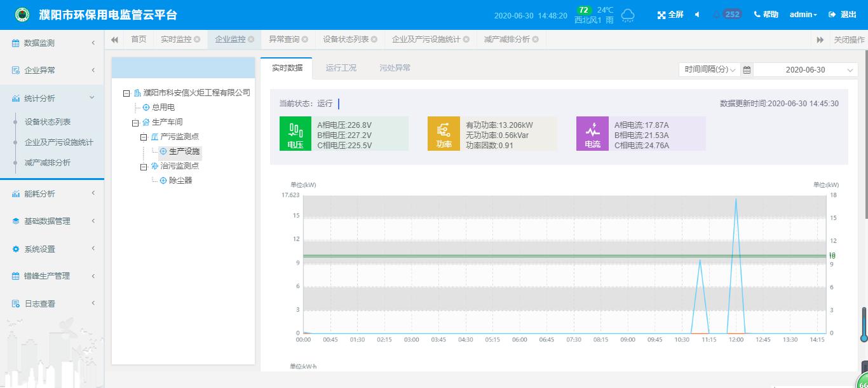
Task: Open the admin user dropdown
Action: [x=803, y=15]
